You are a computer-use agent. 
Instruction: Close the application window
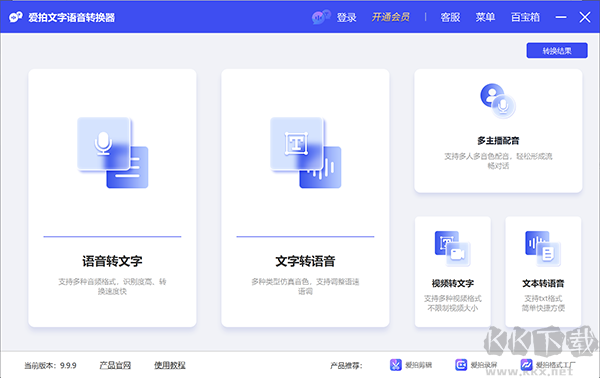585,17
